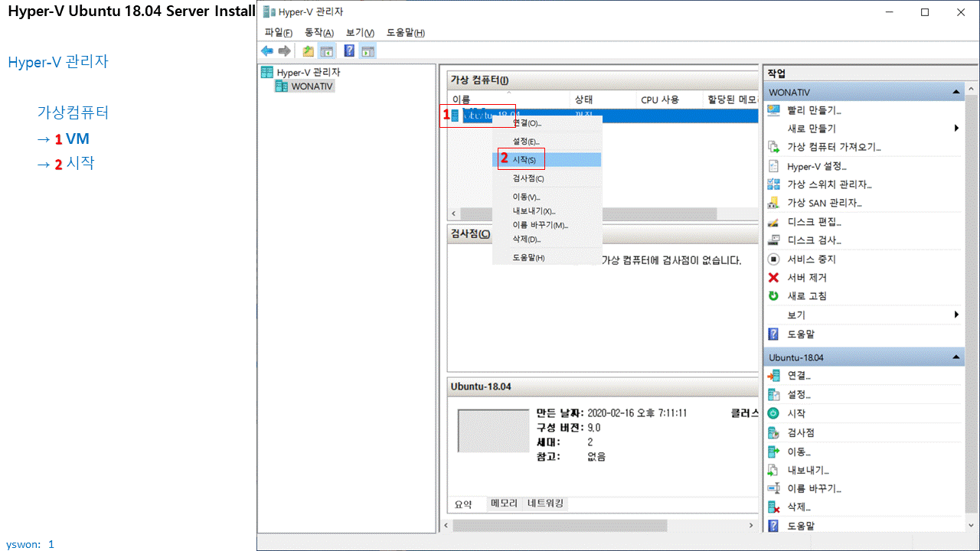Select the WONATIV server node in the tree
The width and height of the screenshot is (980, 551).
click(312, 86)
